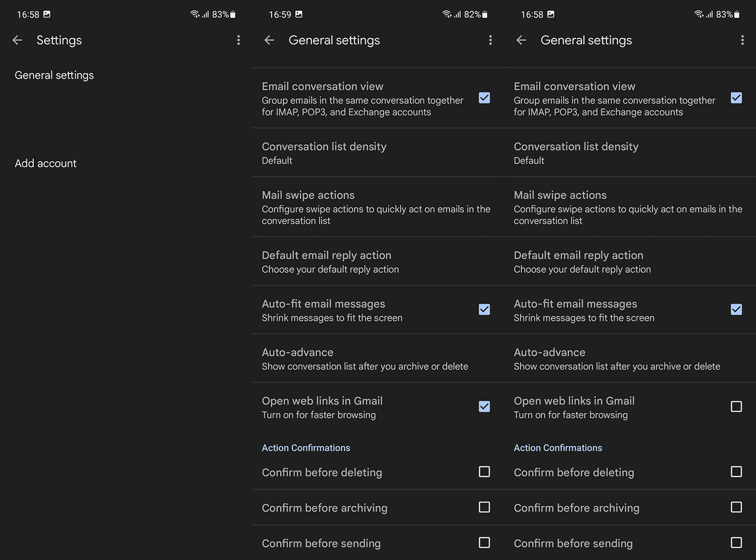
Task: Enable Confirm before sending in right screen
Action: 736,542
